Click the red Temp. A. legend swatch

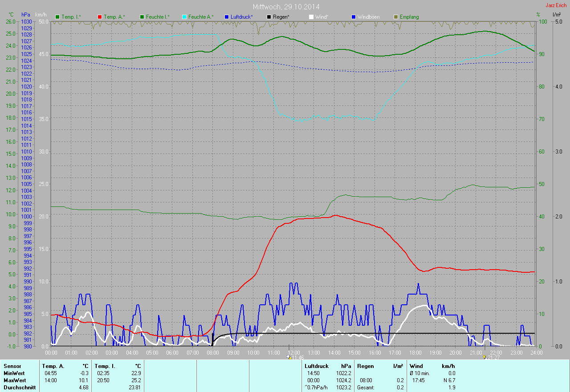click(x=100, y=17)
